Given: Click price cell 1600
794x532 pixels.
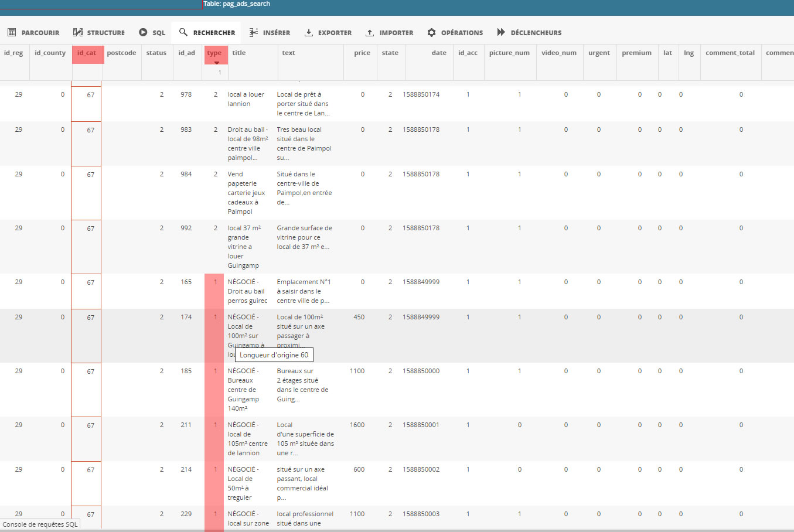Looking at the screenshot, I should (357, 425).
